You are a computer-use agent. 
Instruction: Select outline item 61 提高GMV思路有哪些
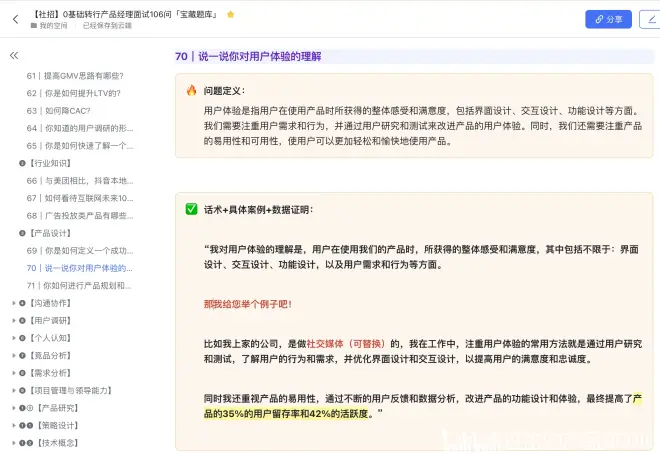75,76
